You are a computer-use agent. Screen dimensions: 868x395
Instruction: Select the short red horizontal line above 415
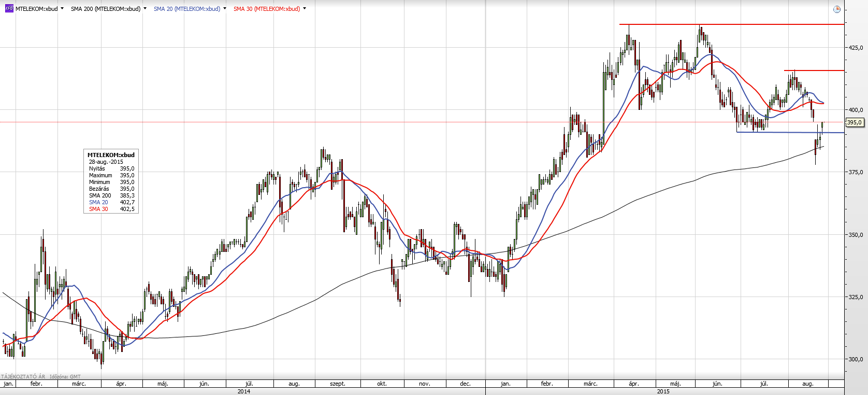(814, 70)
